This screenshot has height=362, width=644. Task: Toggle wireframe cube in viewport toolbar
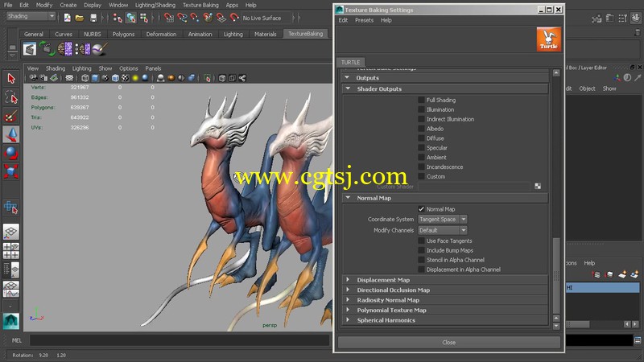[x=85, y=78]
